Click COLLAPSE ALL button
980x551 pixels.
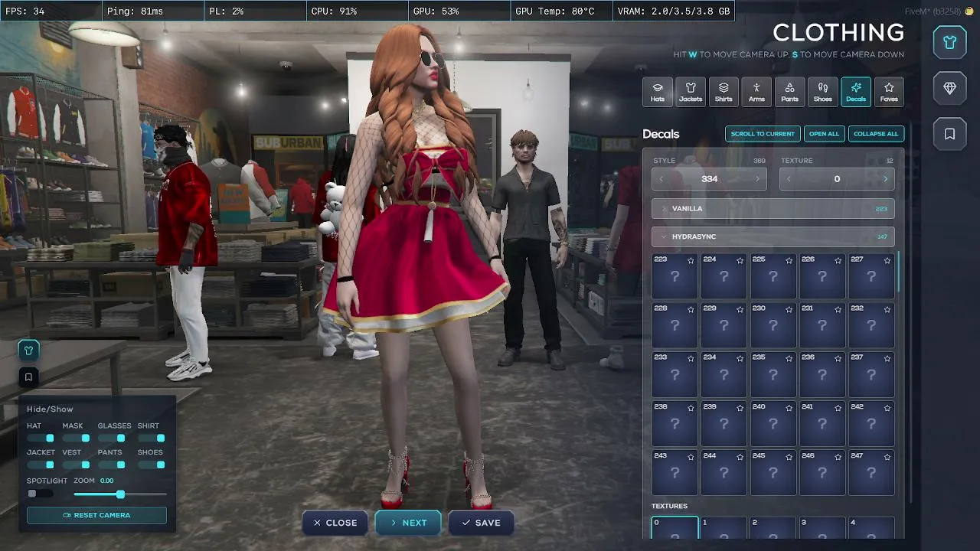(876, 134)
